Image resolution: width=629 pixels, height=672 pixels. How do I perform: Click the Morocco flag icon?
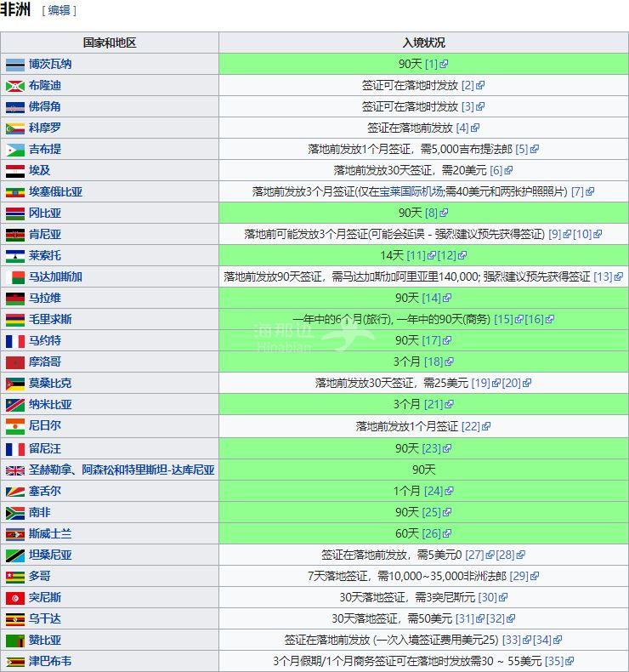(14, 362)
